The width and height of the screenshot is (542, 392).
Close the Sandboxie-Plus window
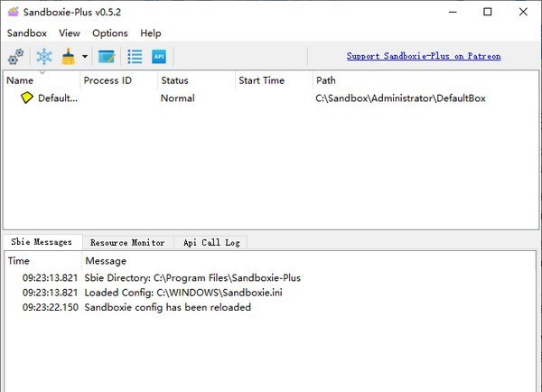point(523,12)
